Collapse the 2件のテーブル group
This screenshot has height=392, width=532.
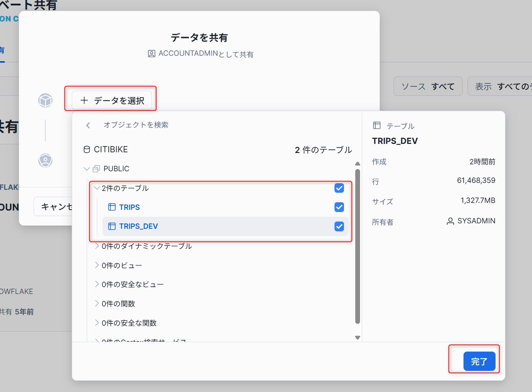coord(97,188)
